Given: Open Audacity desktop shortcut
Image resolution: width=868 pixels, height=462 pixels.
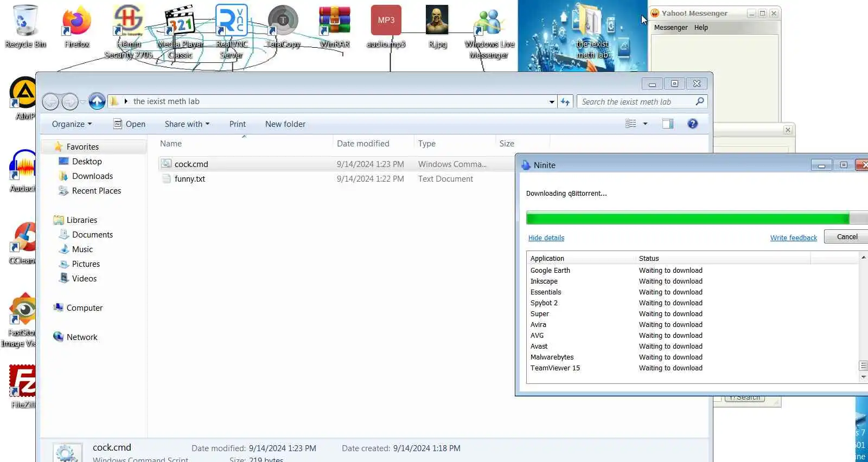Looking at the screenshot, I should pyautogui.click(x=23, y=171).
